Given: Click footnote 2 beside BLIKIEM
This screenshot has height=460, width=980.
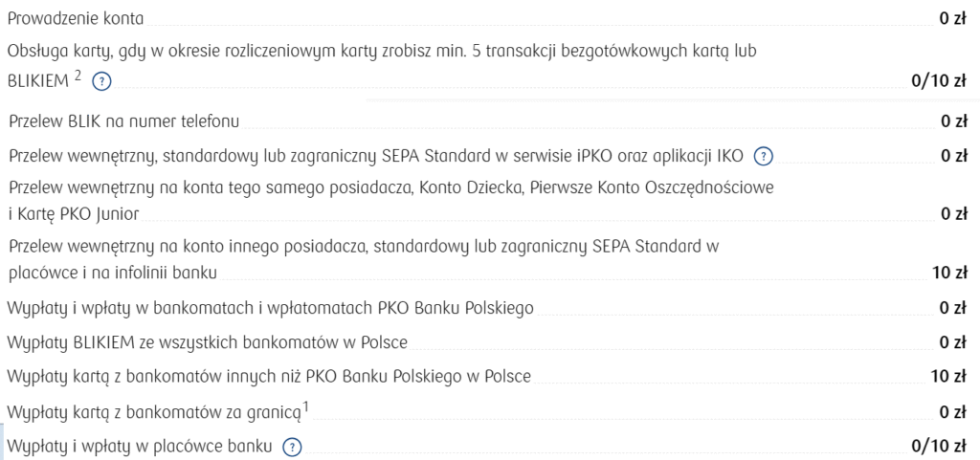Looking at the screenshot, I should 80,76.
